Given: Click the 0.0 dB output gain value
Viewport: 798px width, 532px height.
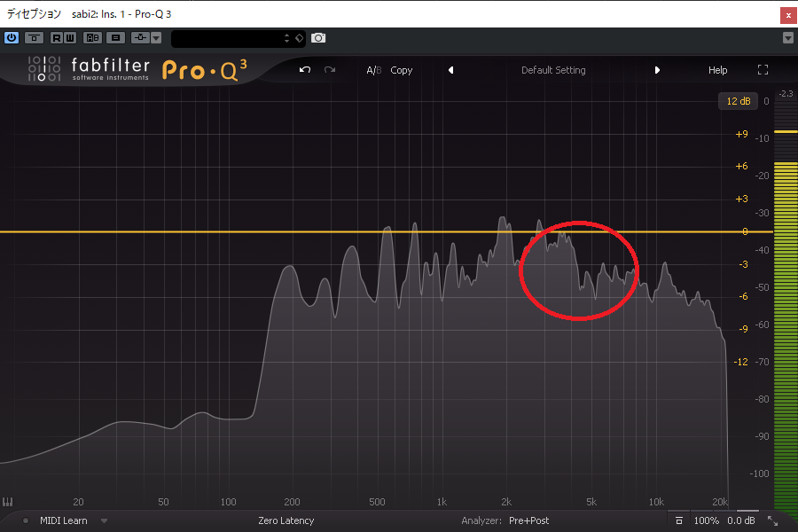Looking at the screenshot, I should (x=741, y=520).
